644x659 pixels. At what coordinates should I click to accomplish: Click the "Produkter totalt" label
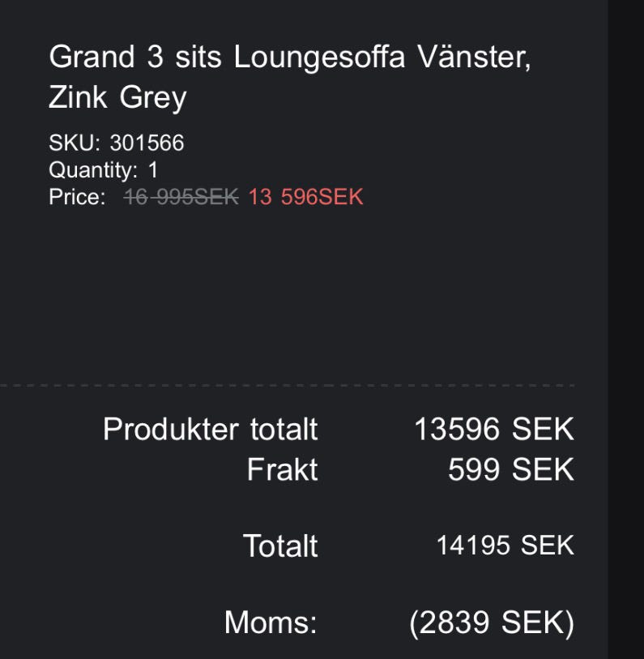211,430
